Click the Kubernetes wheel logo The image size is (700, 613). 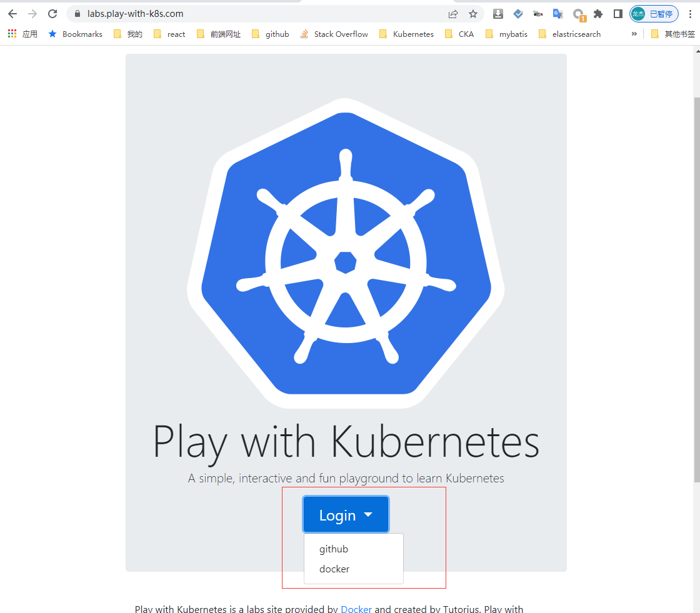[x=346, y=253]
